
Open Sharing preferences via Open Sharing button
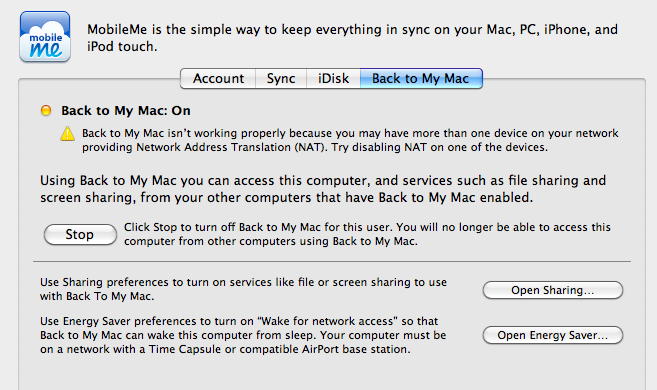click(x=553, y=290)
